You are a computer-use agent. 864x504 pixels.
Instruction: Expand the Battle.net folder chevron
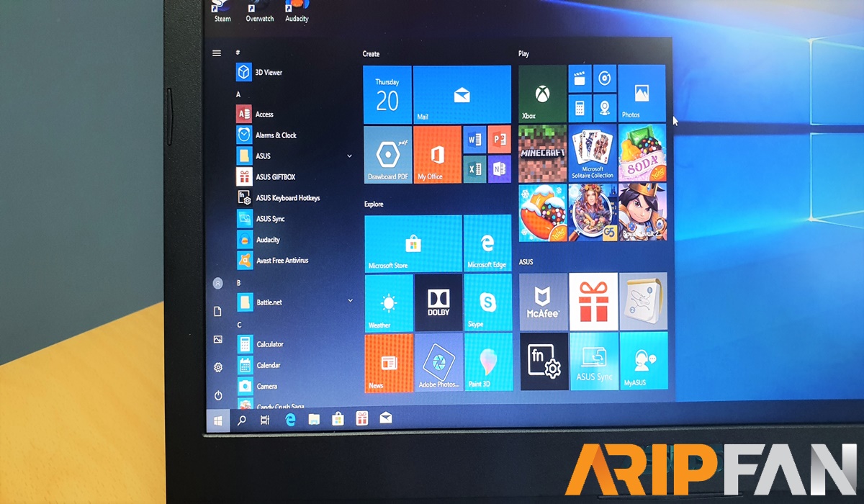pyautogui.click(x=350, y=301)
